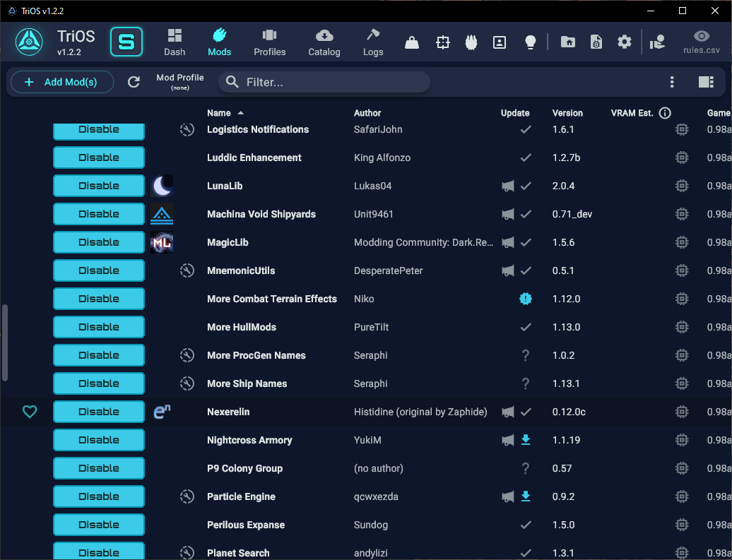Toggle the side panel layout icon

click(705, 82)
